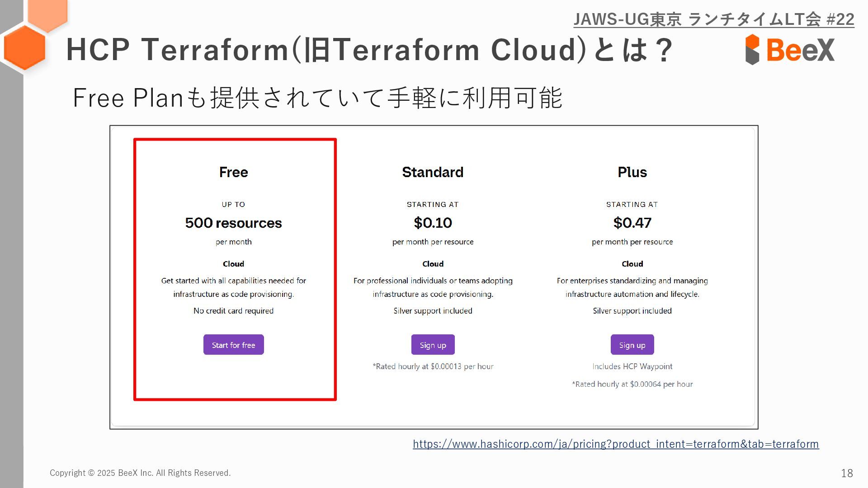Click the JAWS-UG東京 ランチタイムLT会 #22 header
This screenshot has width=868, height=488.
click(x=713, y=19)
